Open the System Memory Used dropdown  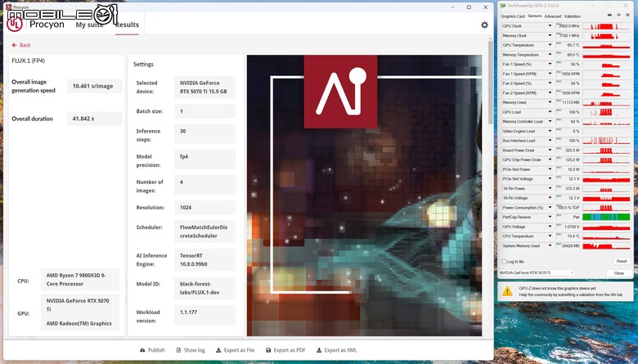coord(550,246)
